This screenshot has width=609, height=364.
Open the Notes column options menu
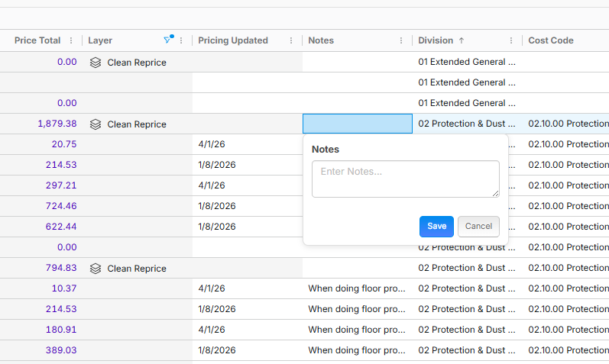tap(401, 40)
